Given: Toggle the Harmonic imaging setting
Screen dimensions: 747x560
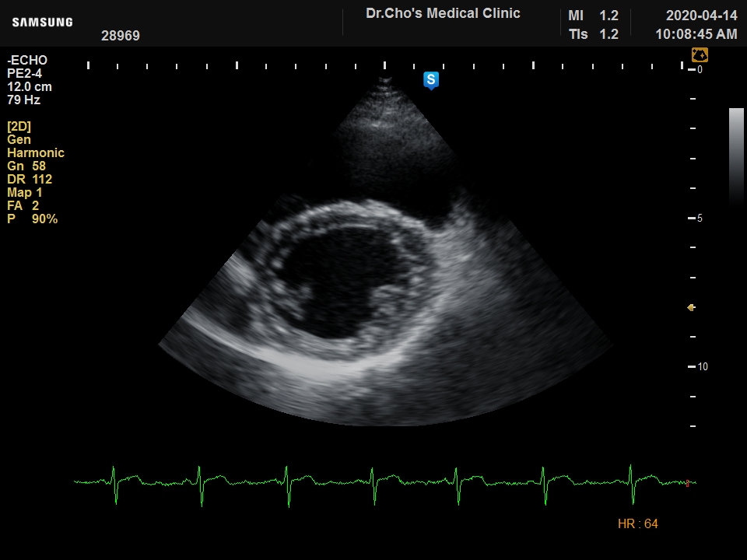Looking at the screenshot, I should pyautogui.click(x=36, y=153).
